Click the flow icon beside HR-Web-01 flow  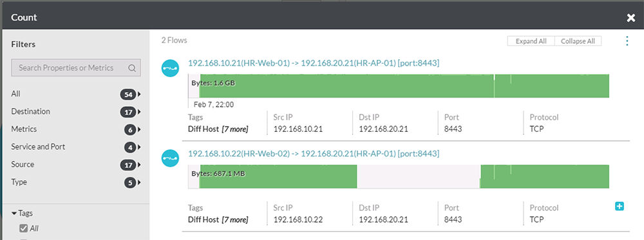coord(170,68)
